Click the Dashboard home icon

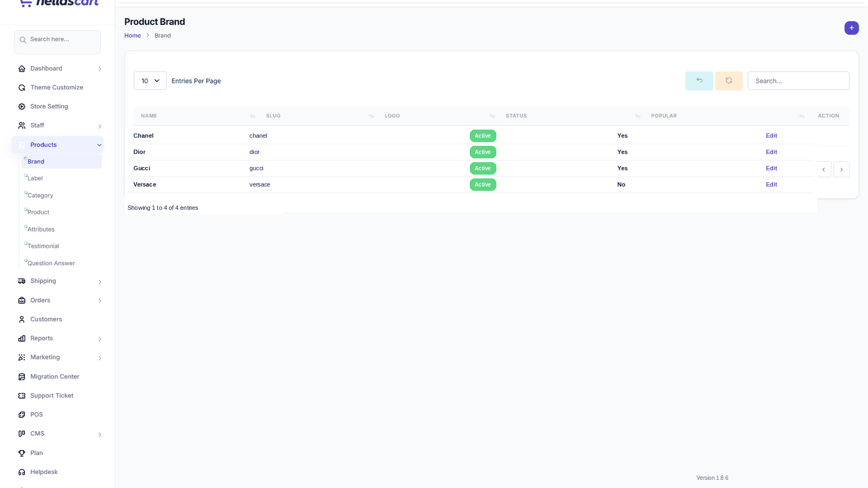click(22, 69)
